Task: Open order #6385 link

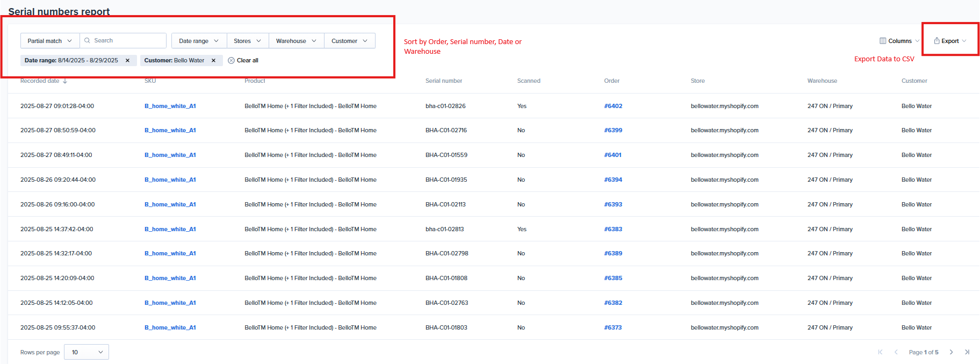Action: click(613, 278)
